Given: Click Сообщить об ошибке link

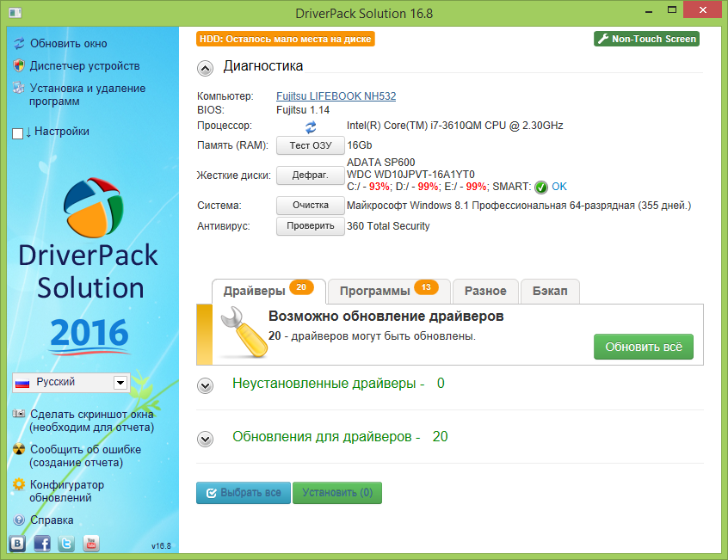Looking at the screenshot, I should (x=85, y=456).
